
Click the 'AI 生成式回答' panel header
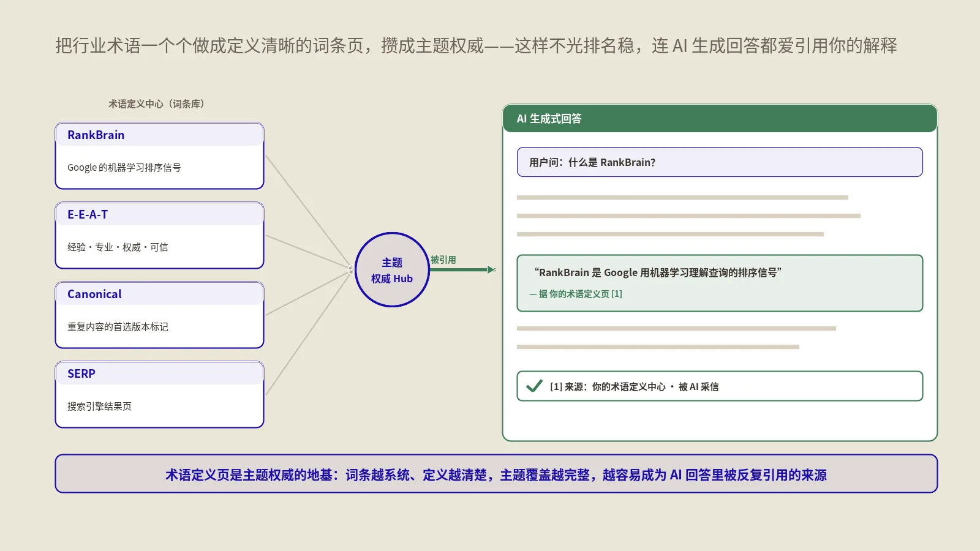720,119
